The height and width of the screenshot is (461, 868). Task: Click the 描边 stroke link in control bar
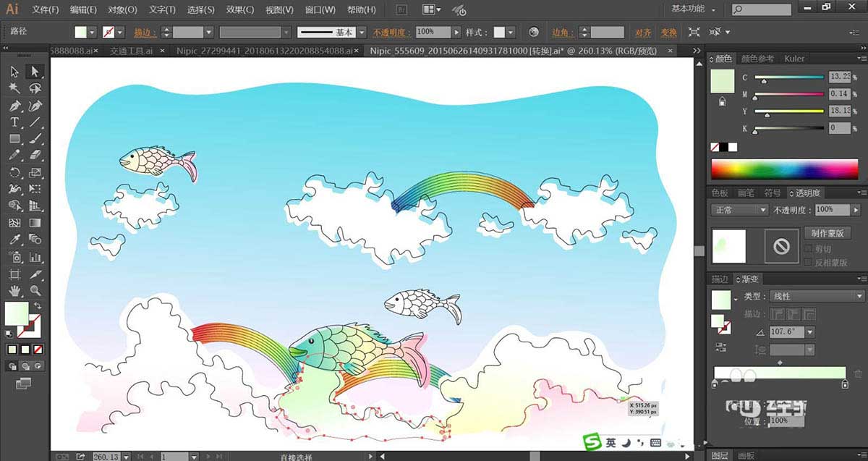coord(144,33)
